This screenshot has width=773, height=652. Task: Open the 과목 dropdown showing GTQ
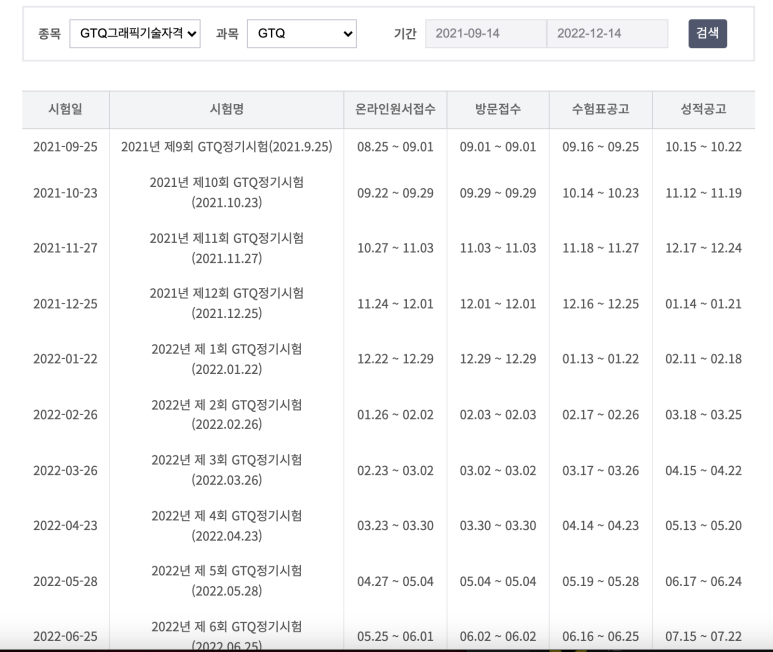(302, 34)
